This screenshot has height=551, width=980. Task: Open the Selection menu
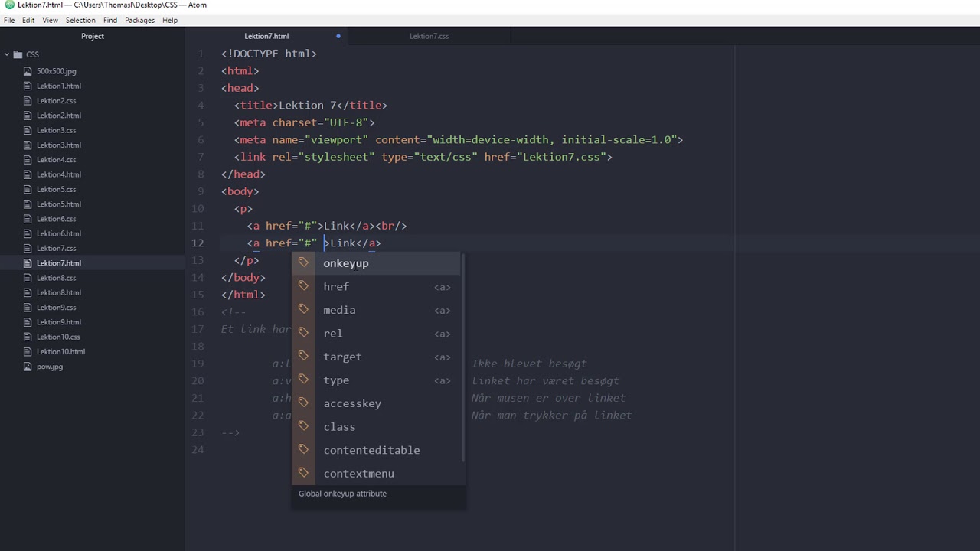point(80,20)
